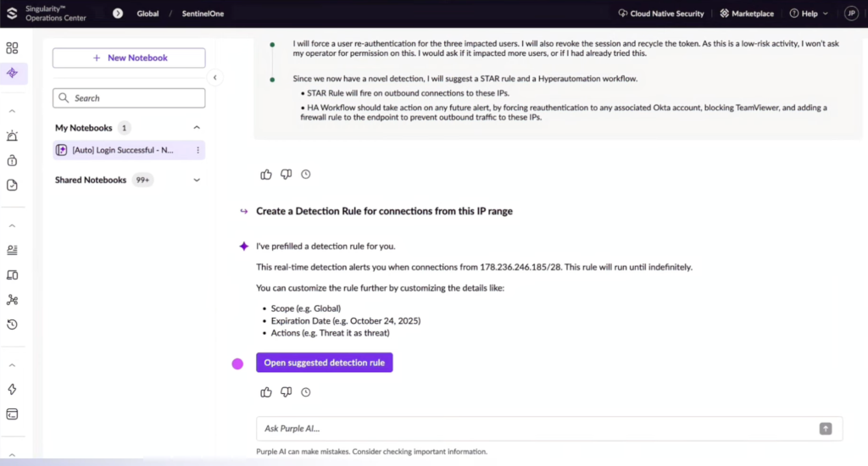Screen dimensions: 868x466
Task: Collapse the first sidebar group chevron
Action: pos(12,111)
